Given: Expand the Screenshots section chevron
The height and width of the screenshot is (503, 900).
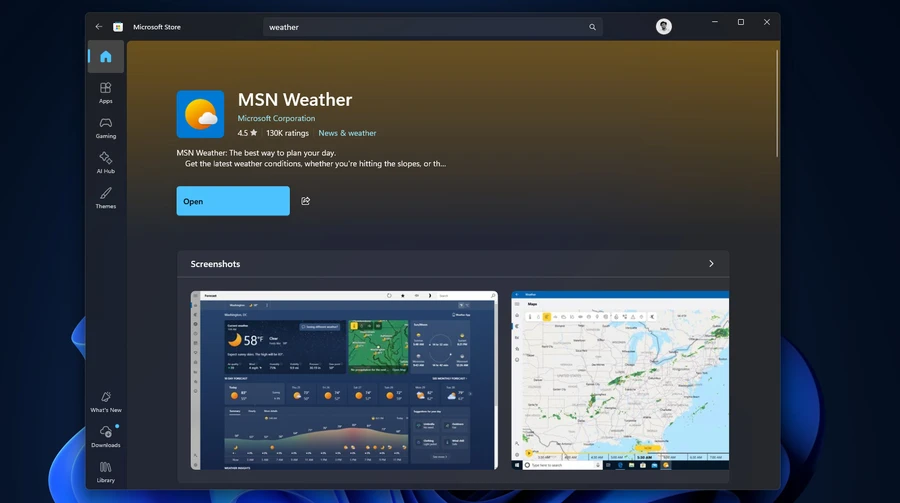Looking at the screenshot, I should tap(711, 264).
